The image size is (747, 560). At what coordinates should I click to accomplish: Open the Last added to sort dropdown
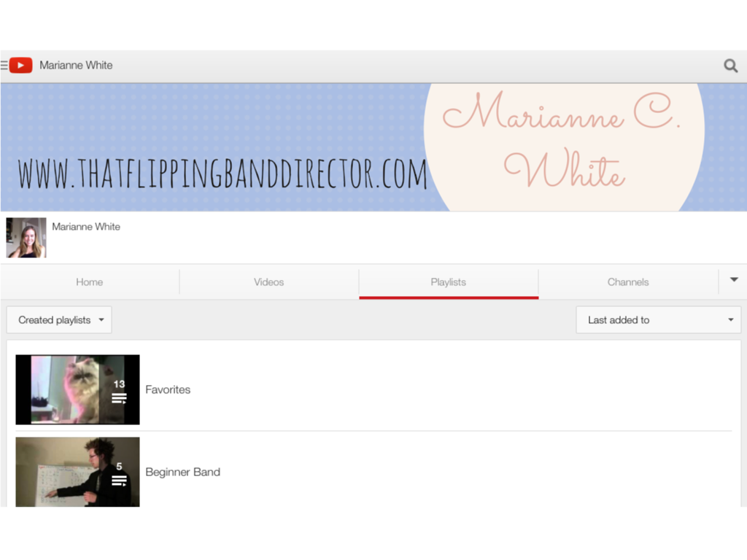(659, 320)
